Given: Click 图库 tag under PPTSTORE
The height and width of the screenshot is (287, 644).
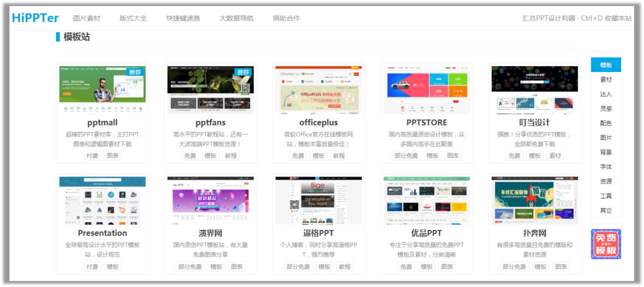Looking at the screenshot, I should point(453,156).
